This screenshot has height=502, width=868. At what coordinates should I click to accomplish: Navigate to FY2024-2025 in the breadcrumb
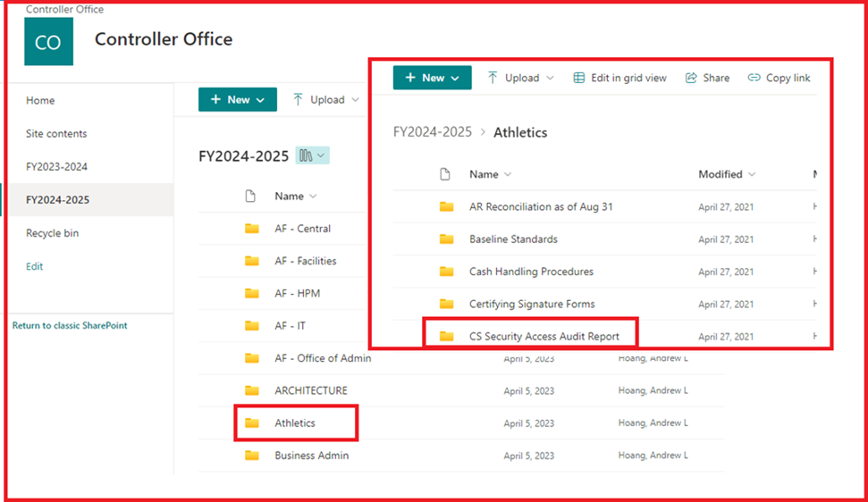[x=432, y=132]
